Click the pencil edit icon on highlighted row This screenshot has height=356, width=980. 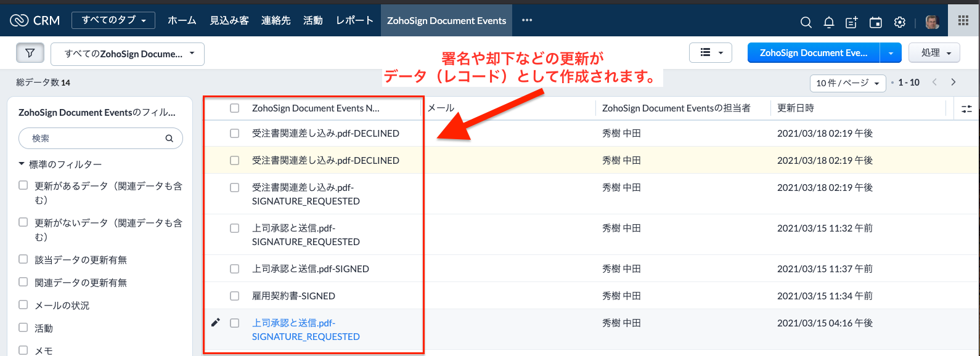[x=215, y=323]
